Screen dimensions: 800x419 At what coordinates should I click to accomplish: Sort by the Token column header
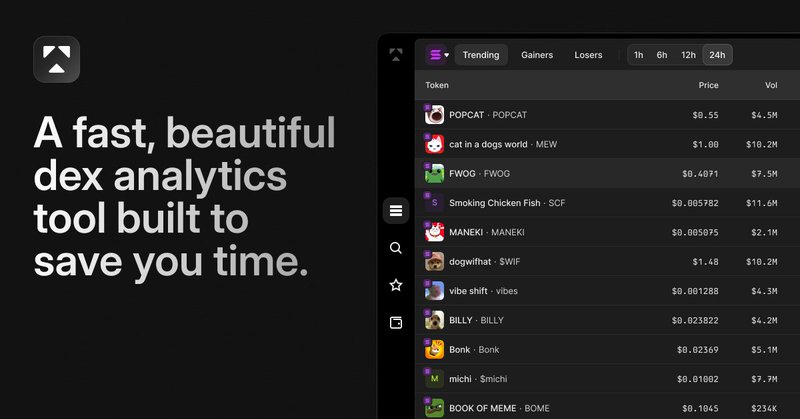[x=437, y=85]
